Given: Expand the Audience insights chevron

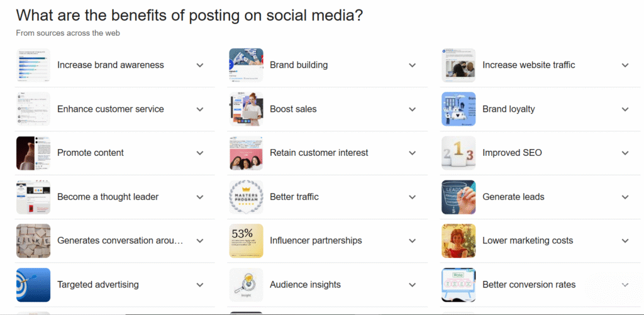Looking at the screenshot, I should (x=413, y=285).
